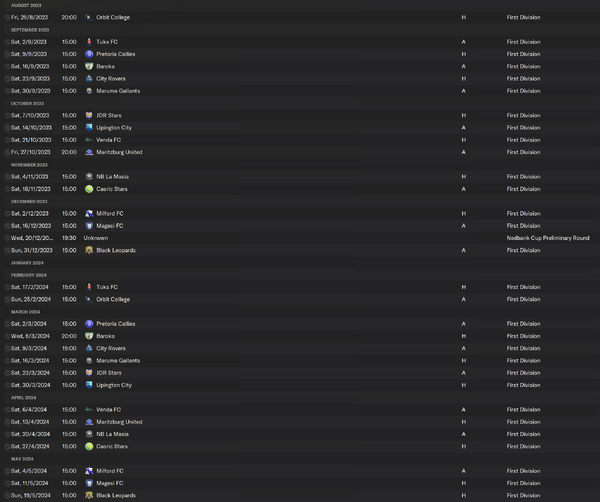Open Nedbank Cup Preliminary Round competition link

pyautogui.click(x=548, y=238)
